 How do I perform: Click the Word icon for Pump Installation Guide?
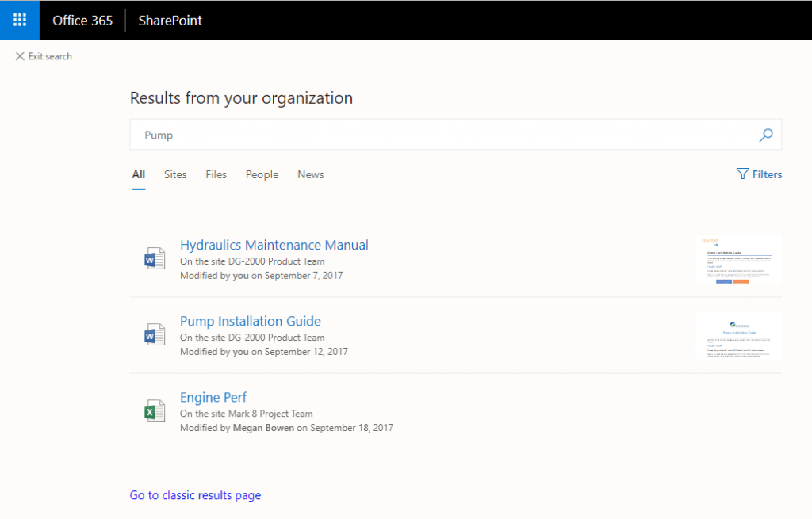(x=155, y=334)
